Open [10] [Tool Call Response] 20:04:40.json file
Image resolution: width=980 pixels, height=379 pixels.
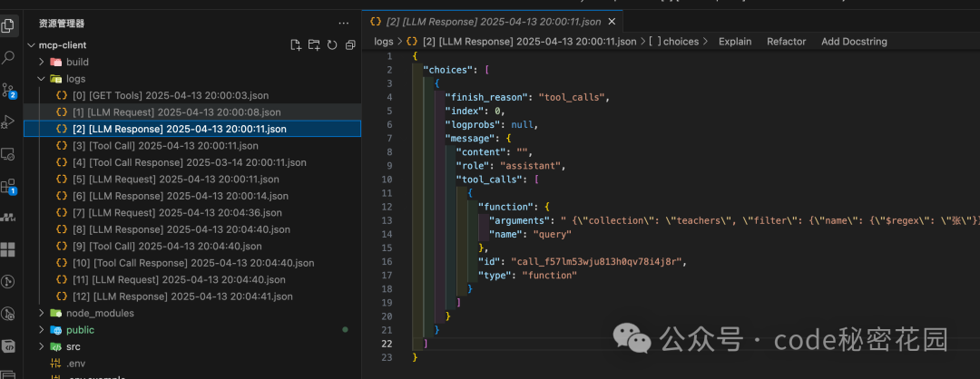pos(192,263)
